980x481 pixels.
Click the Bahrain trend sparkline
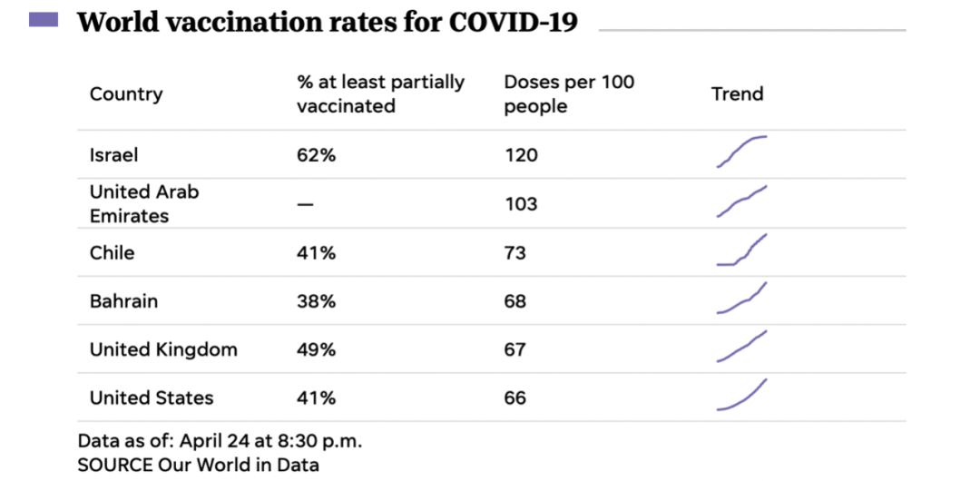[742, 299]
